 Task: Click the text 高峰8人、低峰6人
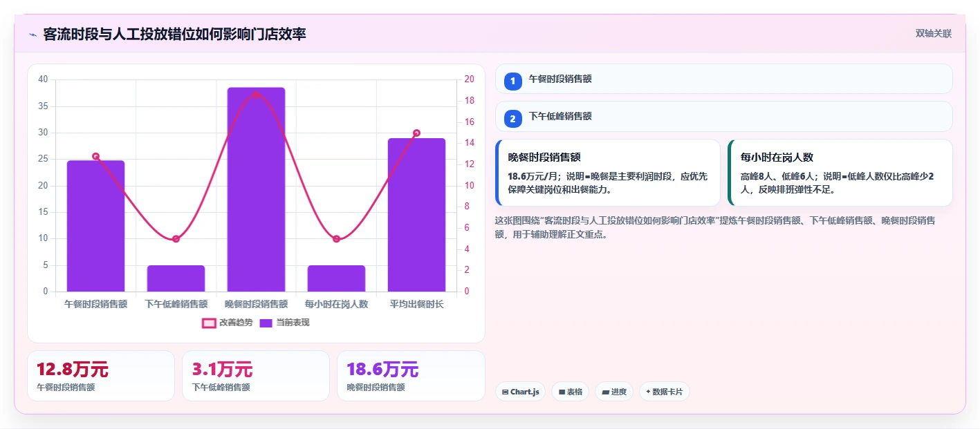point(777,176)
